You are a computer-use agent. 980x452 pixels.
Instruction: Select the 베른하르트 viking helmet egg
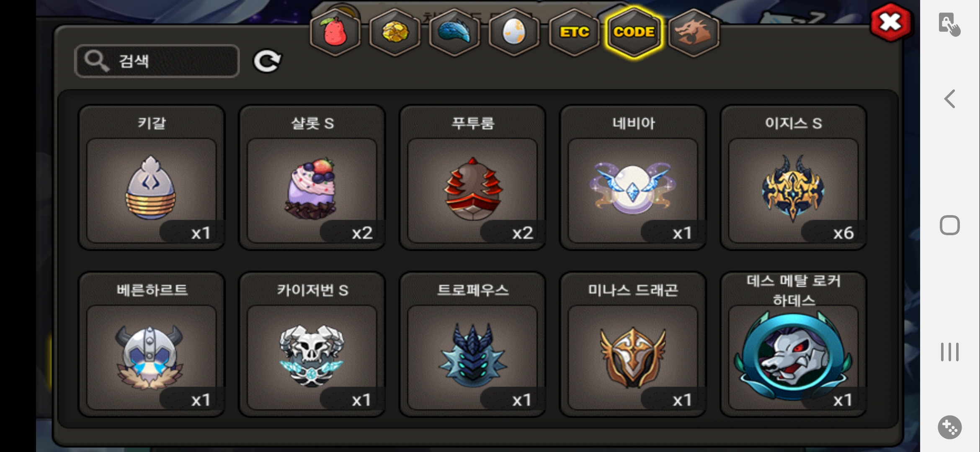pos(152,344)
